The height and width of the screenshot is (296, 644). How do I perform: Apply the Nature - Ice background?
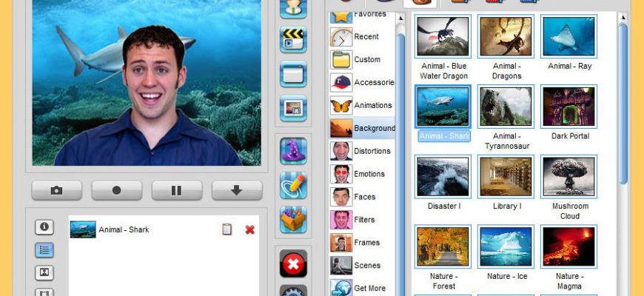click(506, 246)
